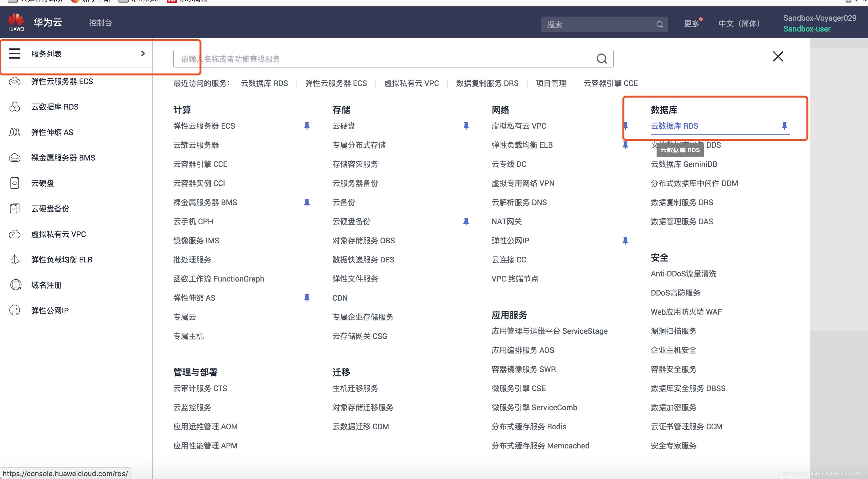This screenshot has width=868, height=479.
Task: Open 容器镜像服务 SWR
Action: pos(523,369)
